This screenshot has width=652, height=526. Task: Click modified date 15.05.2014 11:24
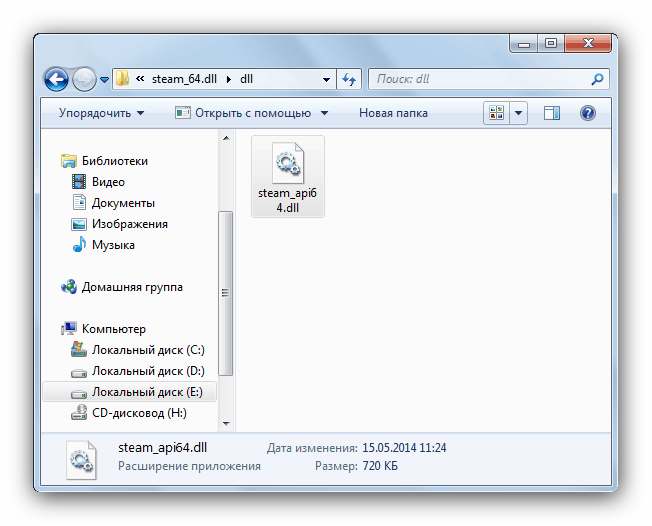[x=404, y=448]
